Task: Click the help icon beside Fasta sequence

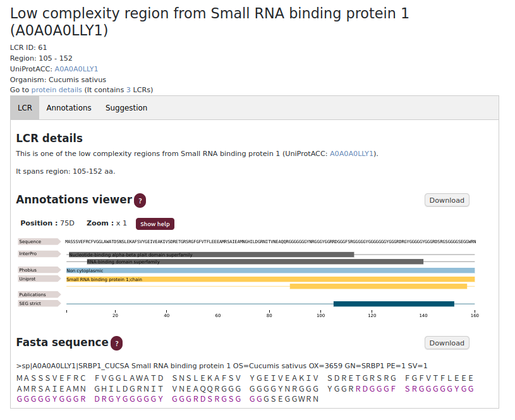Action: (116, 343)
